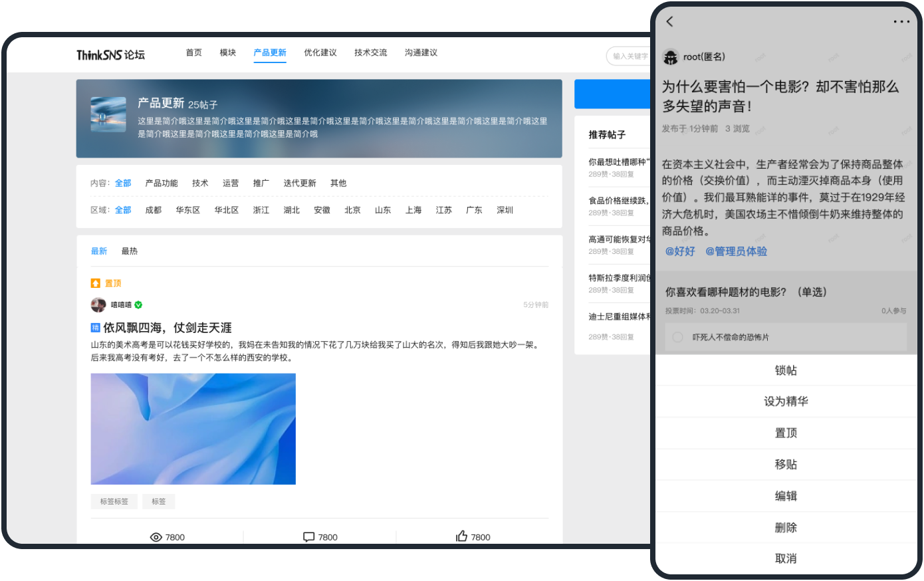Open post titled 依风飘四海，仗剑走天涯
The height and width of the screenshot is (581, 924).
coord(168,328)
